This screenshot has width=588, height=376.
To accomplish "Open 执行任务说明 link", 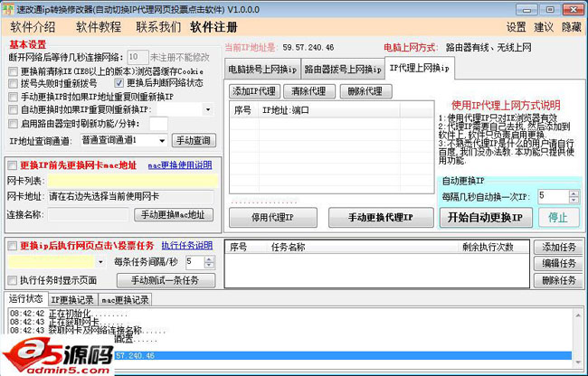I will click(x=187, y=246).
